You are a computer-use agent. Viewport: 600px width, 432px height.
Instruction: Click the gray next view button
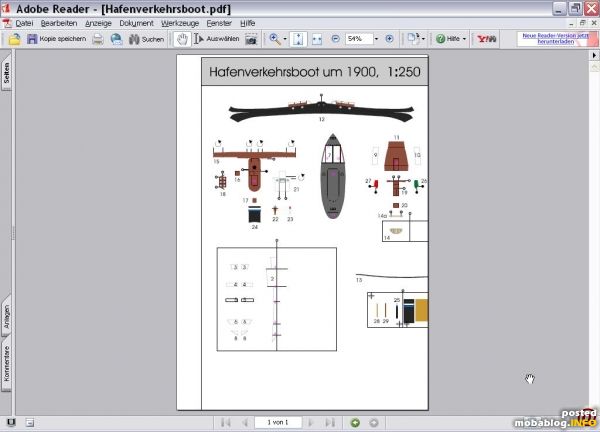pos(374,423)
